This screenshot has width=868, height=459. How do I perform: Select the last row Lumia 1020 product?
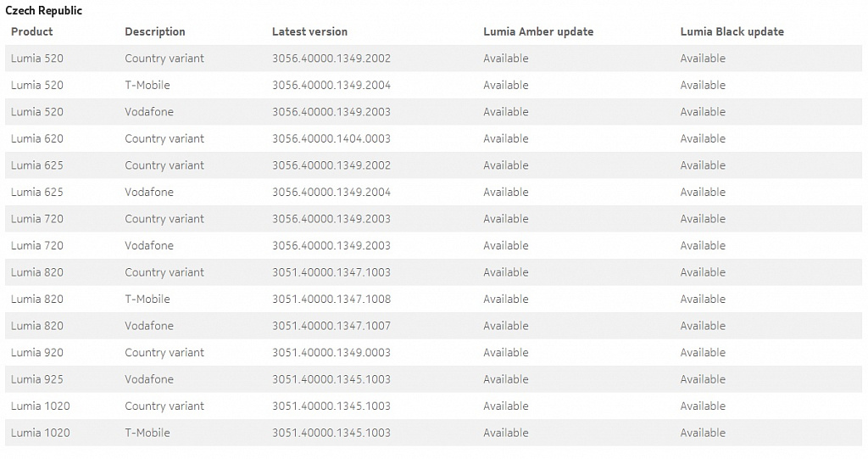click(41, 433)
